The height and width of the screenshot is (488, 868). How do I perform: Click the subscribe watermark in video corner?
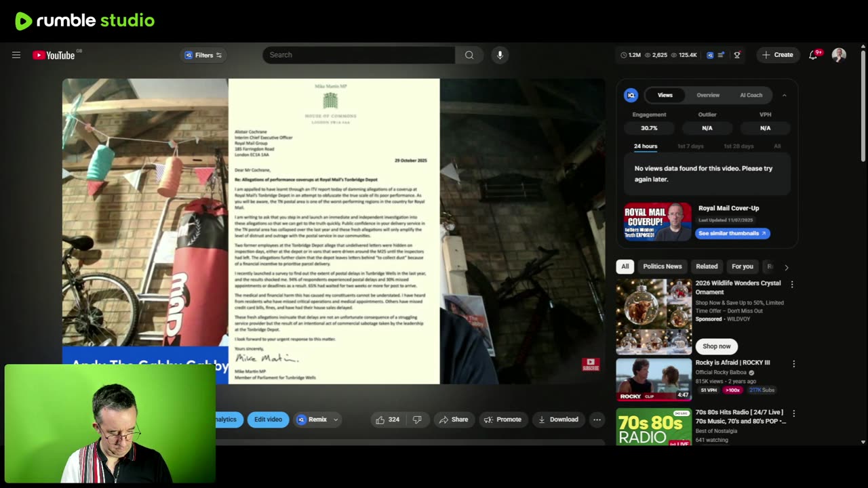click(591, 365)
